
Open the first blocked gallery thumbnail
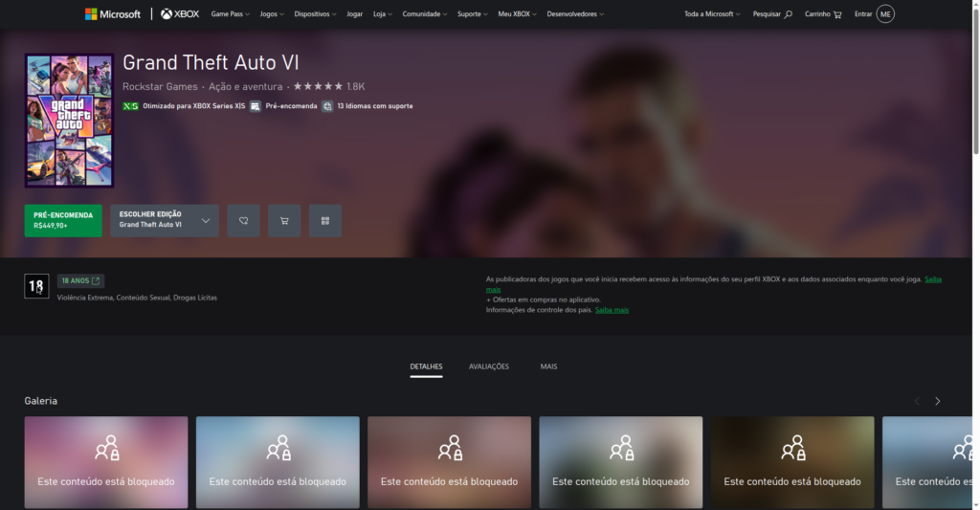pos(106,462)
